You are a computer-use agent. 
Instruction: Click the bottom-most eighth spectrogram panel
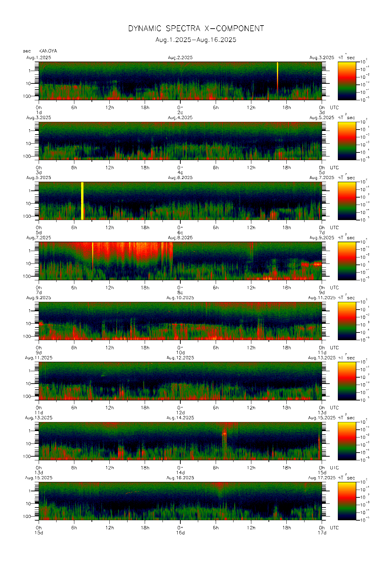[x=180, y=501]
